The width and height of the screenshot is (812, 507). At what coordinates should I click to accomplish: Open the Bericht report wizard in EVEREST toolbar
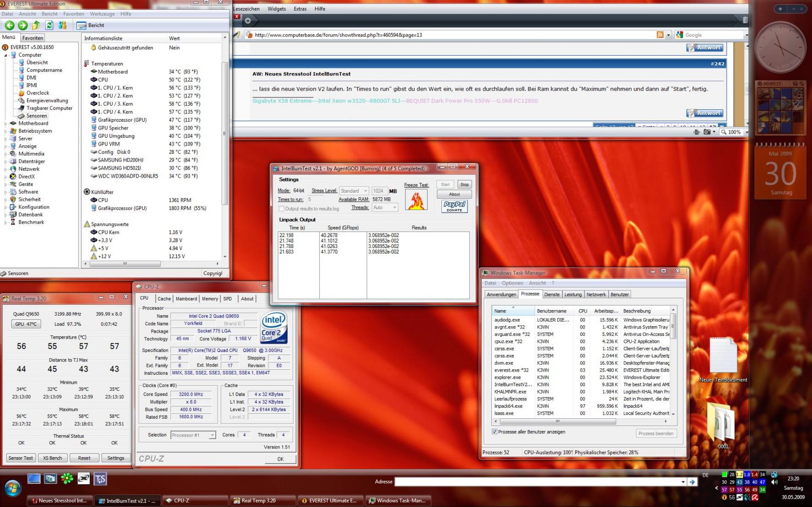click(91, 26)
